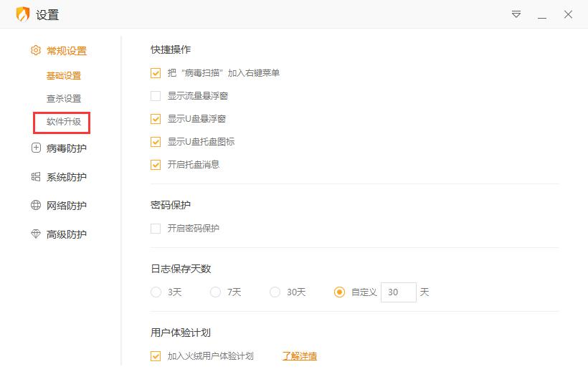The width and height of the screenshot is (588, 387).
Task: Click the globe icon beside 网络防护
Action: tap(36, 206)
